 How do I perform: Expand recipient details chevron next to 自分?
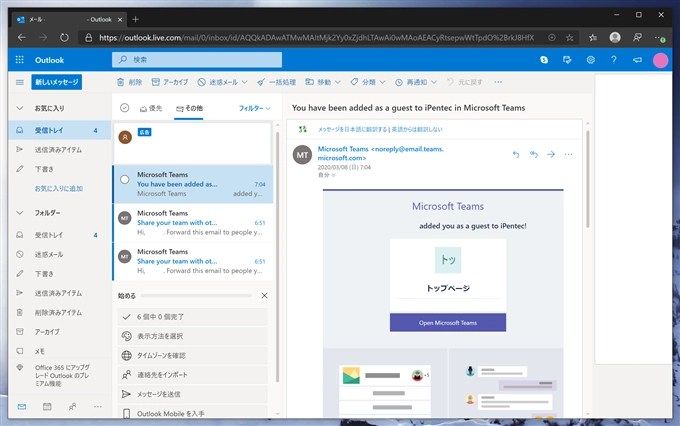pyautogui.click(x=333, y=175)
